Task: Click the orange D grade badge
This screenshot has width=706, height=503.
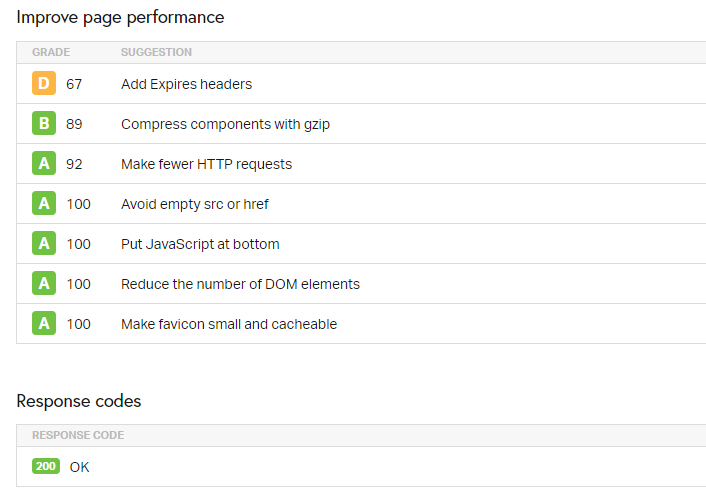Action: tap(43, 84)
